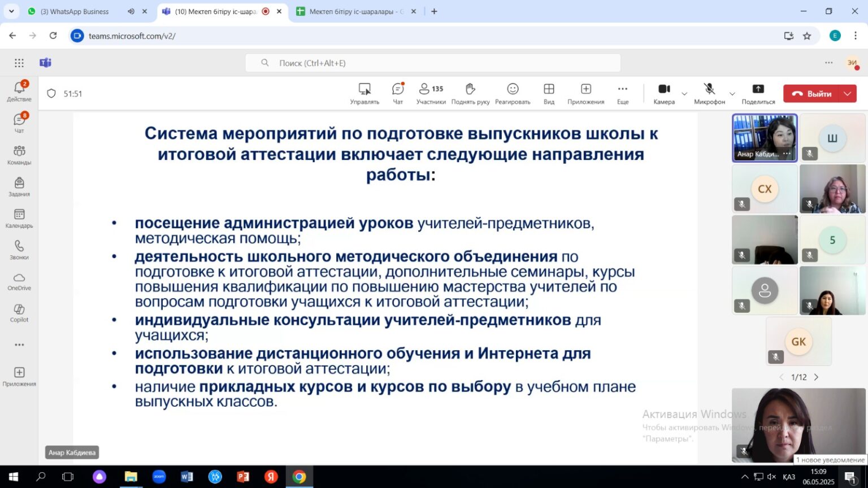Viewport: 868px width, 488px height.
Task: Open the Chat panel in meeting toolbar
Action: click(x=398, y=93)
